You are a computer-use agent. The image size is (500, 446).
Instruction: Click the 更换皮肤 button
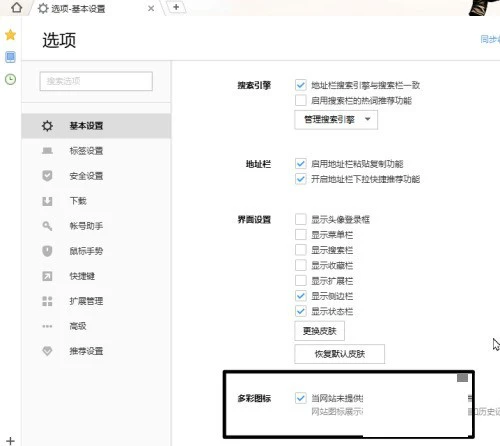pos(319,331)
